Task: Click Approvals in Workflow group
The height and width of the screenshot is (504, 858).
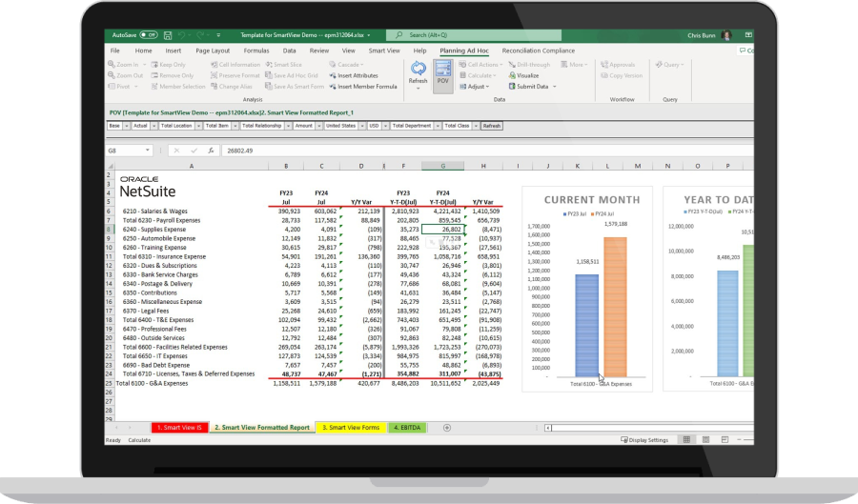Action: point(618,65)
